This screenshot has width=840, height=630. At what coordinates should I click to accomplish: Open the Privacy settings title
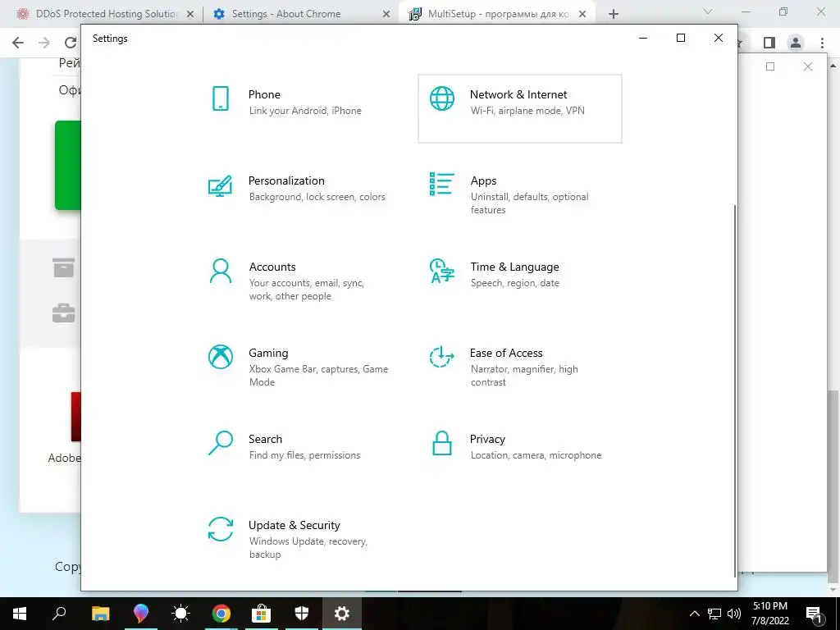point(487,440)
